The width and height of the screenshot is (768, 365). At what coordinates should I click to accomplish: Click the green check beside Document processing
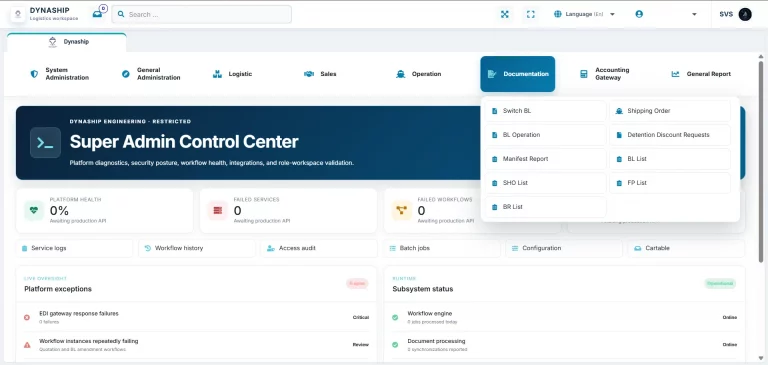(x=395, y=345)
